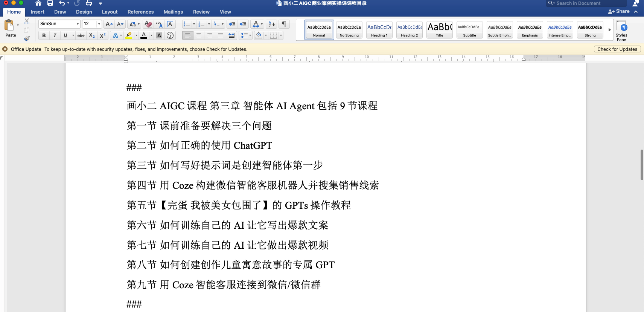Image resolution: width=644 pixels, height=312 pixels.
Task: Click the Bullets list icon
Action: (186, 24)
